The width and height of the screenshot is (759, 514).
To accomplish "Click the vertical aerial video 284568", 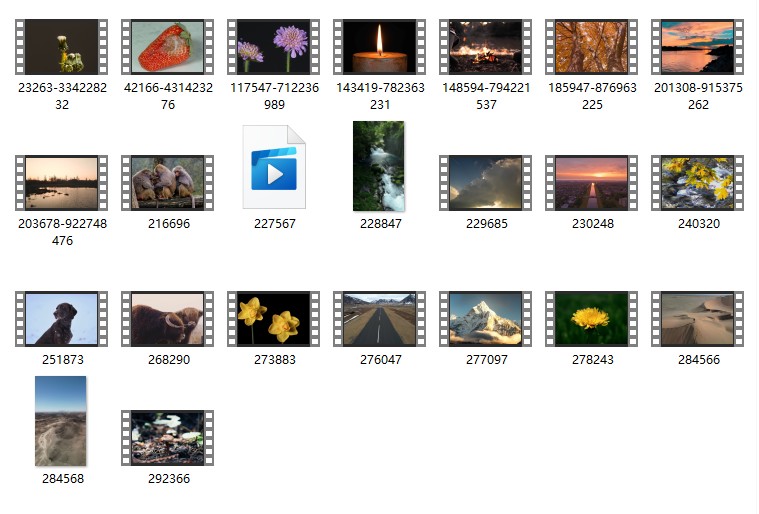I will pos(61,421).
